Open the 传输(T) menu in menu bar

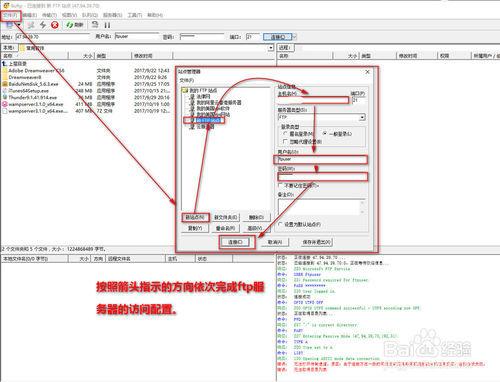tap(49, 15)
